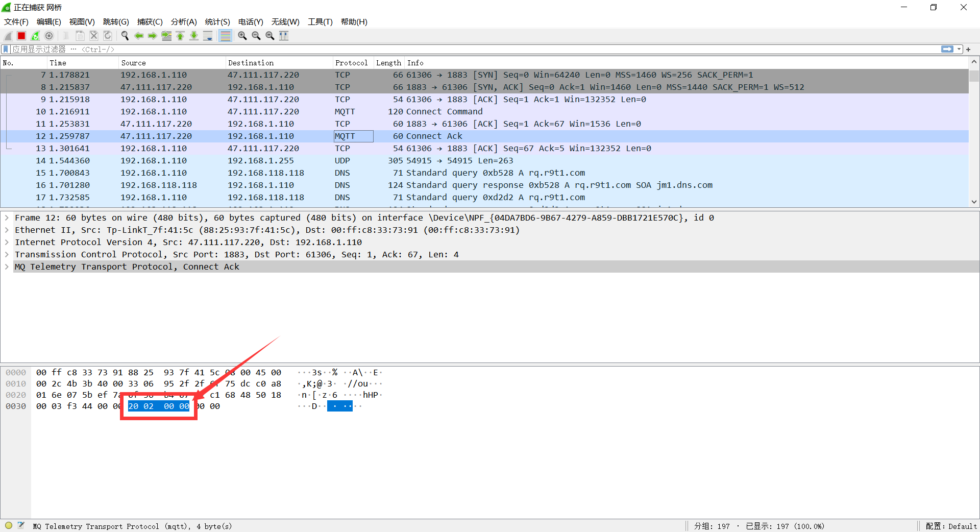The height and width of the screenshot is (532, 980).
Task: Open the 分析(A) menu
Action: (x=184, y=22)
